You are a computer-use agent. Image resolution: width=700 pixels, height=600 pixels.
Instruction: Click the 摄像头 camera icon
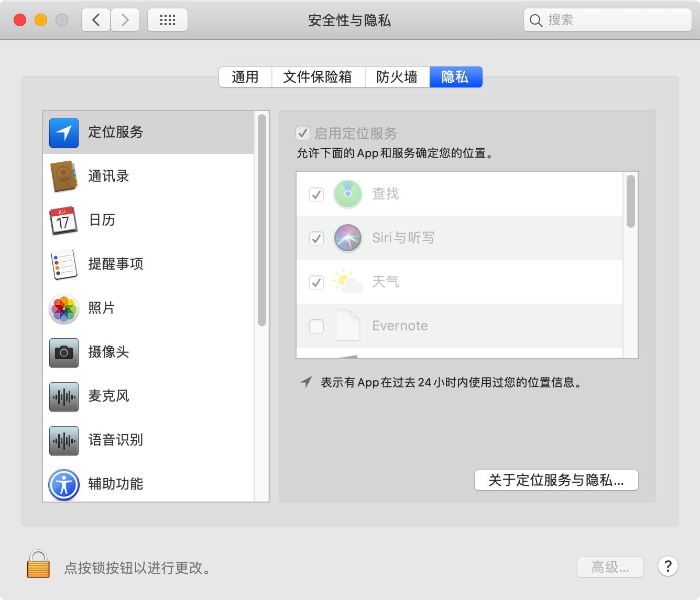coord(63,352)
